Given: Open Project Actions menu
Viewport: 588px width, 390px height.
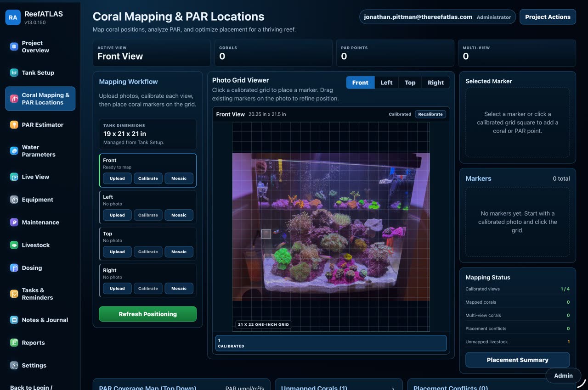Looking at the screenshot, I should coord(548,17).
